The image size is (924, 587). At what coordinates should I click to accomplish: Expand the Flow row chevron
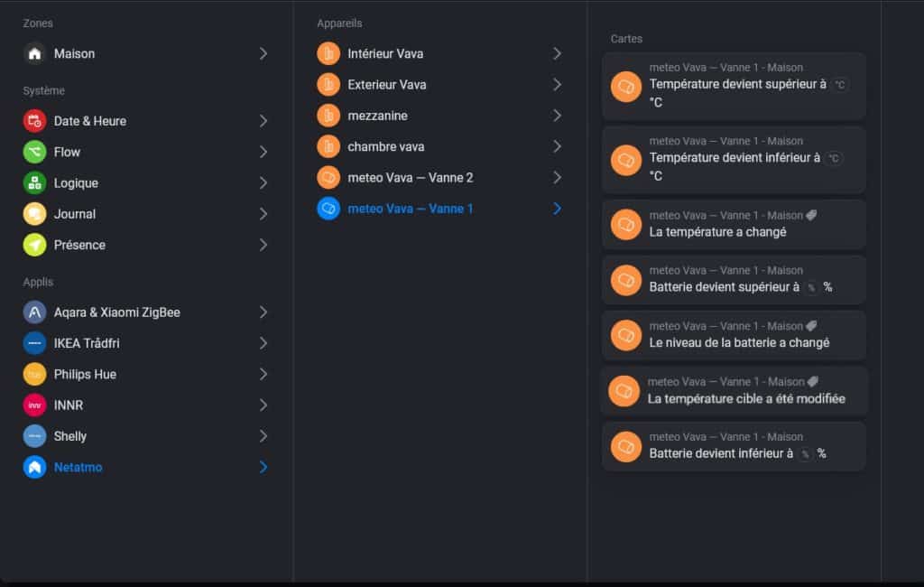click(263, 153)
